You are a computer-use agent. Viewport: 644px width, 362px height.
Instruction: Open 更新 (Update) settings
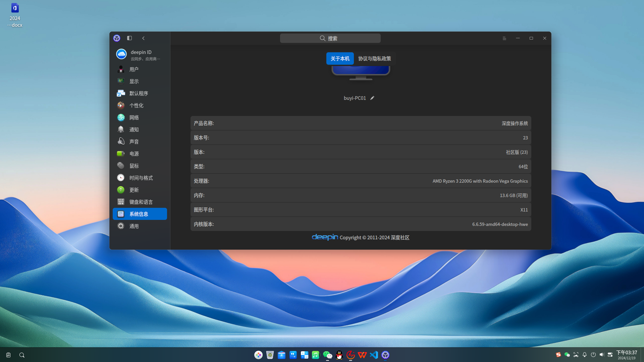[140, 190]
